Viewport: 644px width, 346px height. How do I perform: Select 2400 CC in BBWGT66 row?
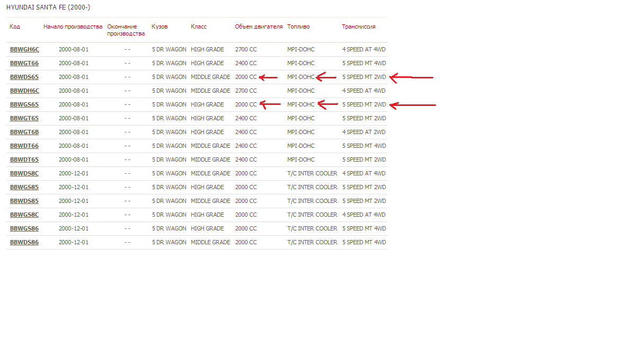pyautogui.click(x=246, y=63)
